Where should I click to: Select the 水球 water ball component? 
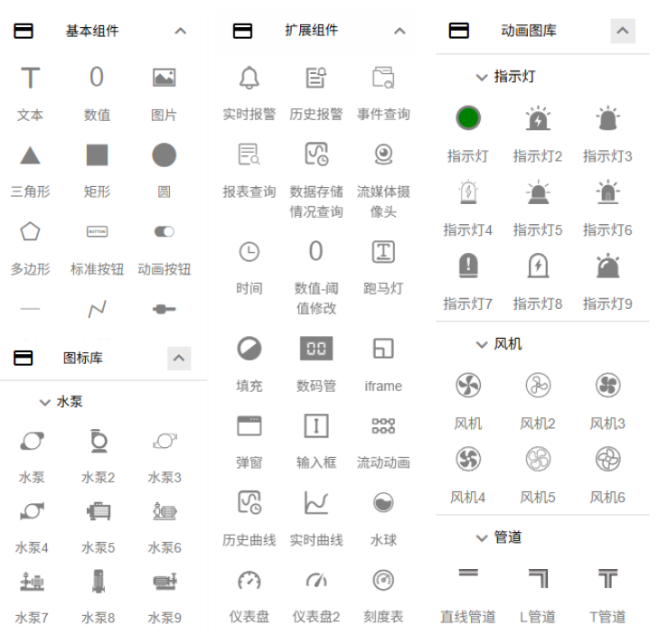[383, 502]
